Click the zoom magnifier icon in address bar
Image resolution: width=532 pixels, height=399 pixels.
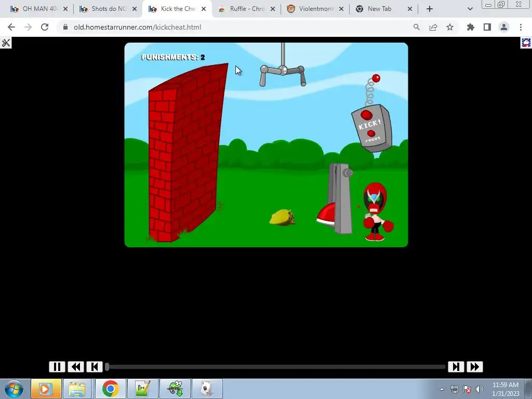click(417, 27)
